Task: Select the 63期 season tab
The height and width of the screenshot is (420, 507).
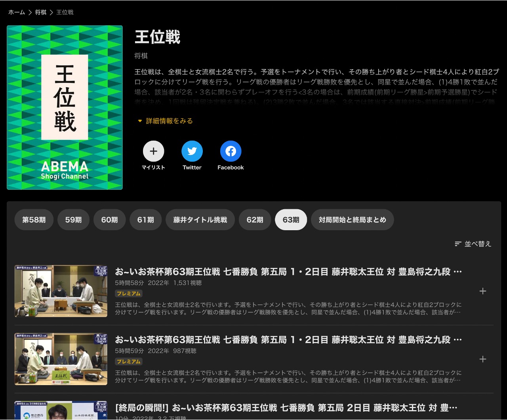Action: tap(291, 220)
